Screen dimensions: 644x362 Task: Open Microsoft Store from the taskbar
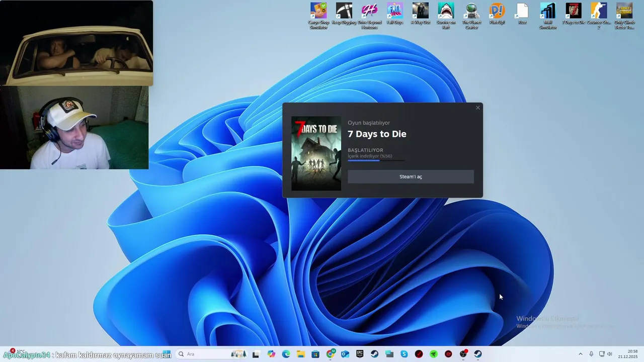[x=315, y=354]
